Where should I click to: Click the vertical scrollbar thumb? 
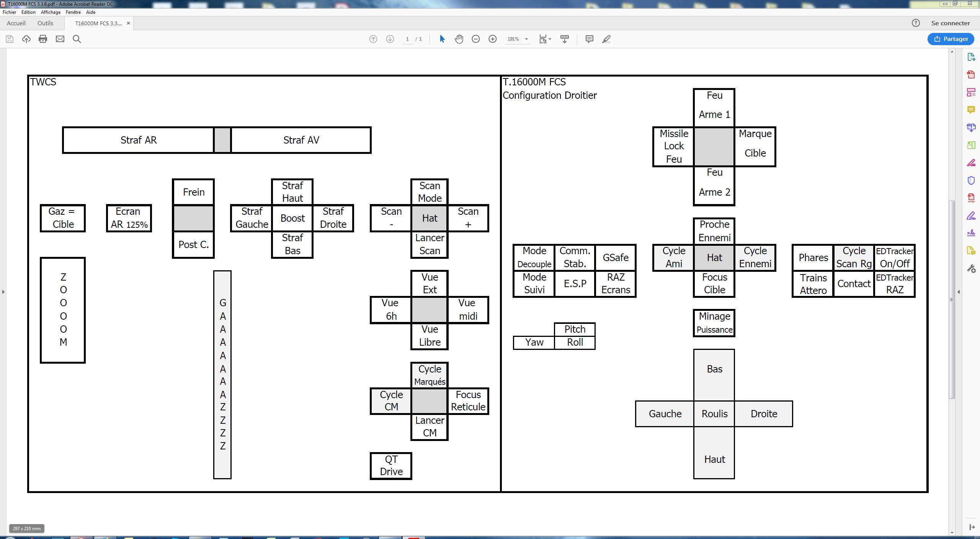tap(952, 299)
